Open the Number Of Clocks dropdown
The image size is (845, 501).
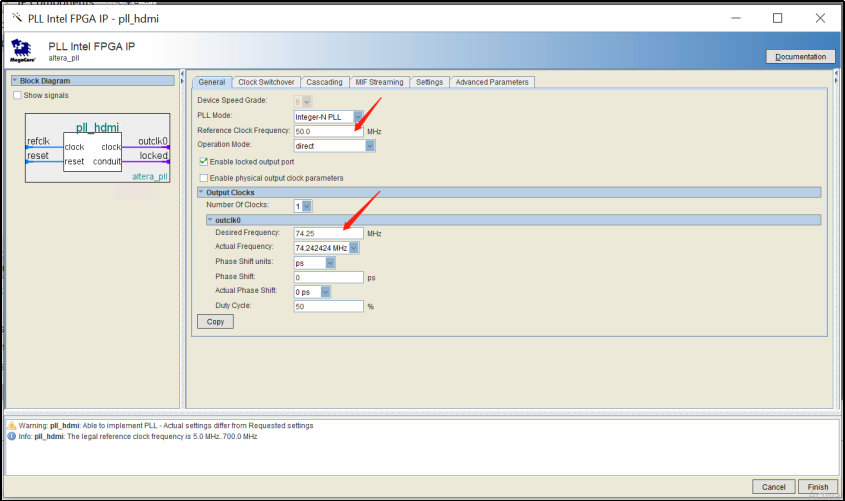coord(307,206)
